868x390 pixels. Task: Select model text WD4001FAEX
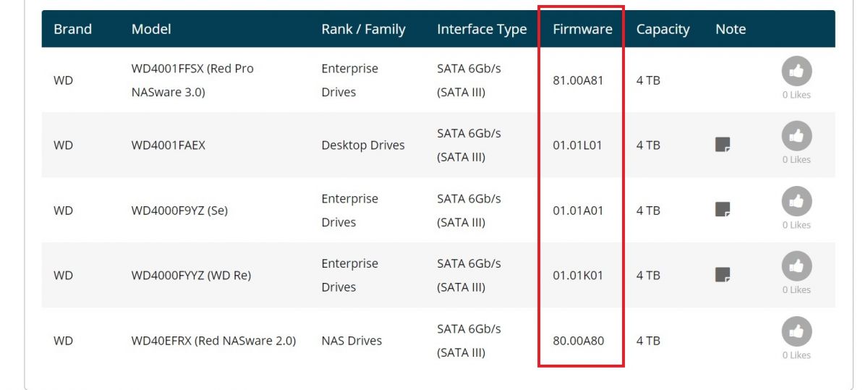tap(169, 145)
